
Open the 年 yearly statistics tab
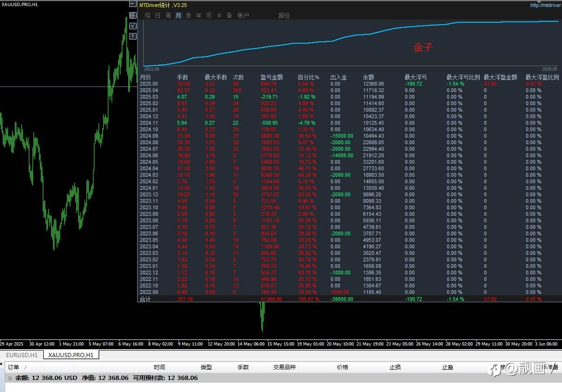click(x=199, y=15)
